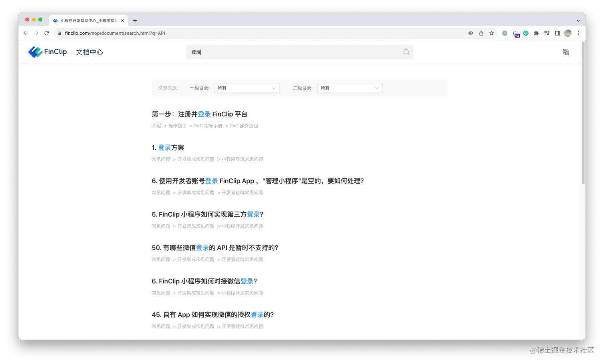Click breadcrumb 介绍 under first result
The image size is (604, 364).
[x=156, y=126]
